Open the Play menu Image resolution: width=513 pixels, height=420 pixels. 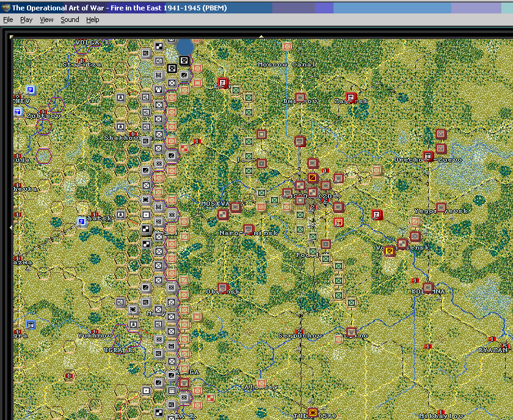(x=26, y=20)
